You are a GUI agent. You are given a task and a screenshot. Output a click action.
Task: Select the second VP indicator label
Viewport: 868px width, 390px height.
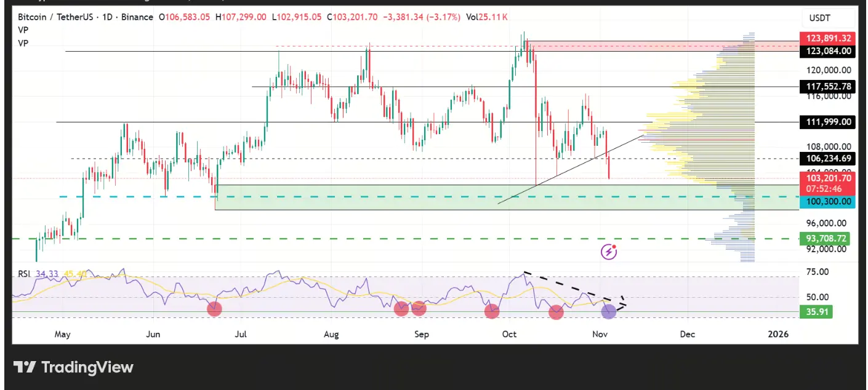[x=23, y=43]
